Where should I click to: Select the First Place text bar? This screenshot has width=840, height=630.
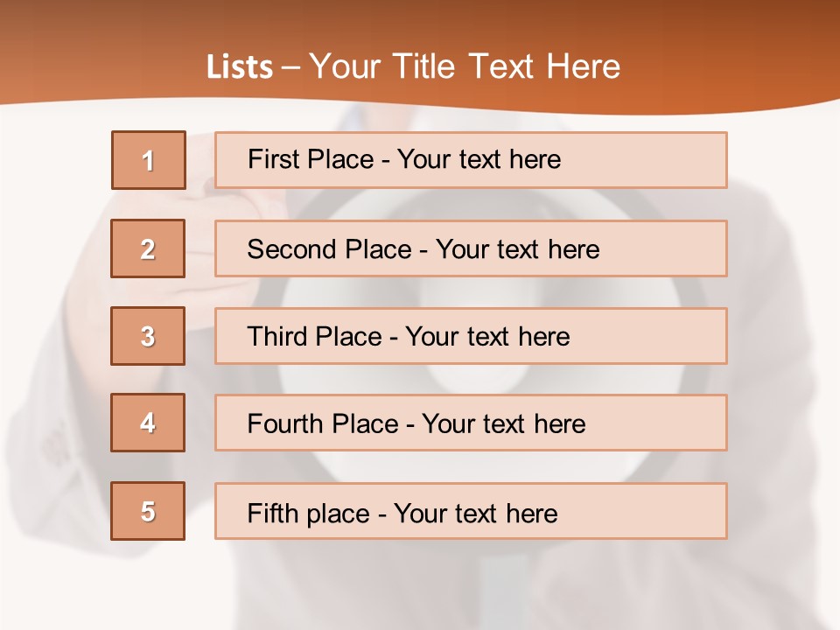coord(471,160)
